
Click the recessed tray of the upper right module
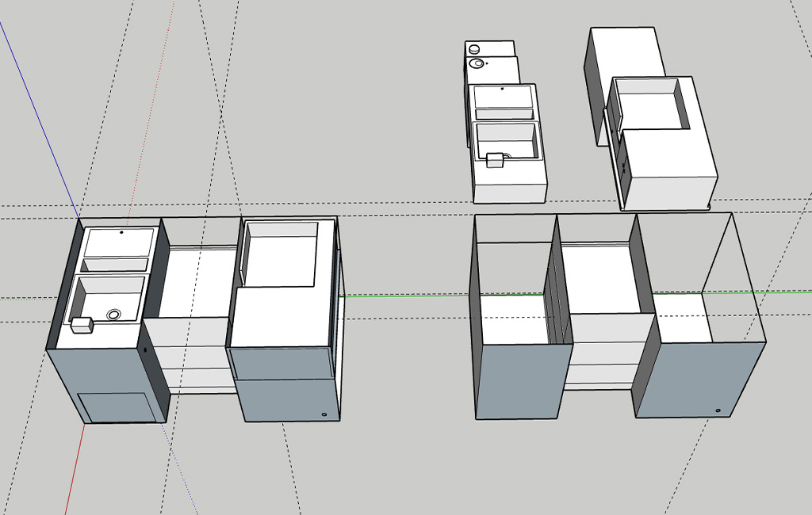point(650,103)
